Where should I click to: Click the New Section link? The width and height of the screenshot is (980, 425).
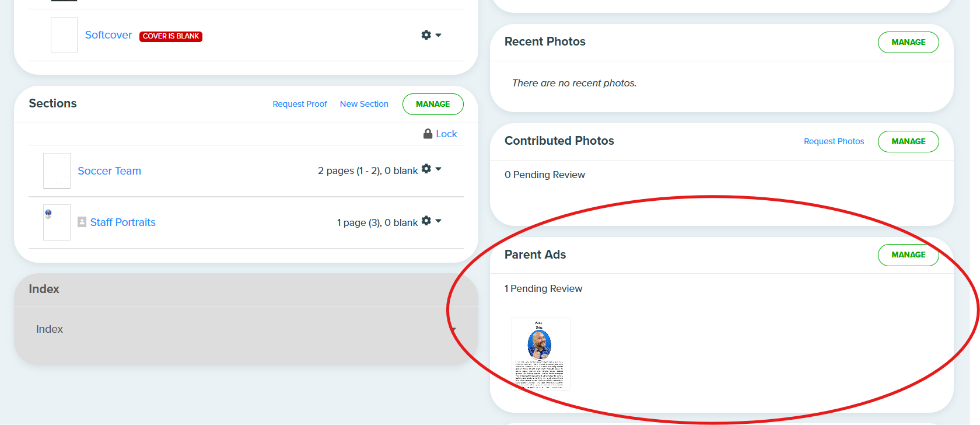[364, 104]
